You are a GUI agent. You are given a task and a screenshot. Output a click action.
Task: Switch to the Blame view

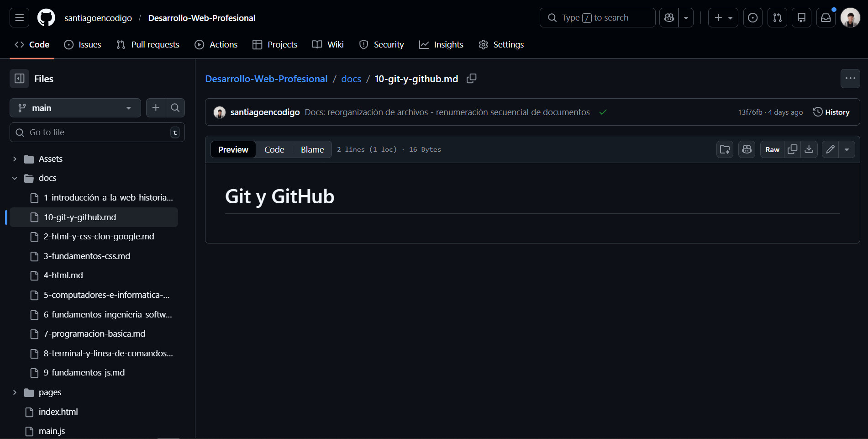pos(312,149)
